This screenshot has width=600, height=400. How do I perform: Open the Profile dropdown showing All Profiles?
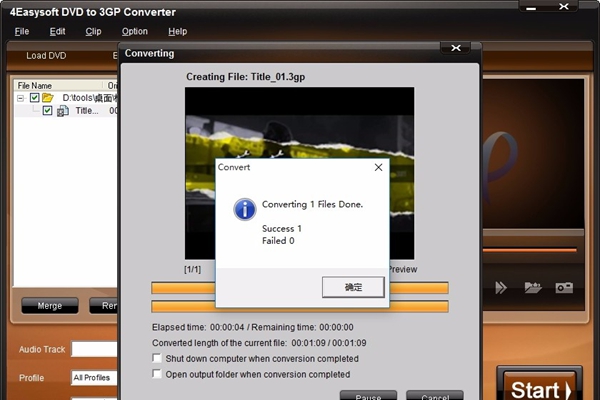(x=94, y=378)
